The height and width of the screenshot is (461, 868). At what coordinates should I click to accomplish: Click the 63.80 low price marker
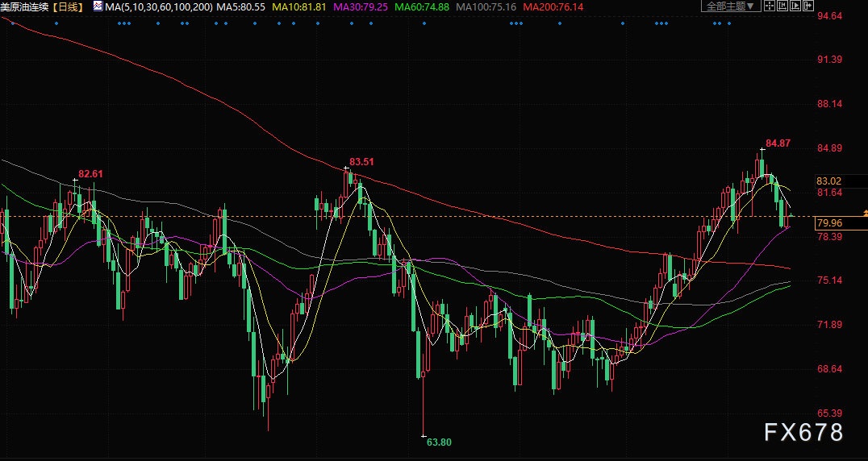point(439,442)
